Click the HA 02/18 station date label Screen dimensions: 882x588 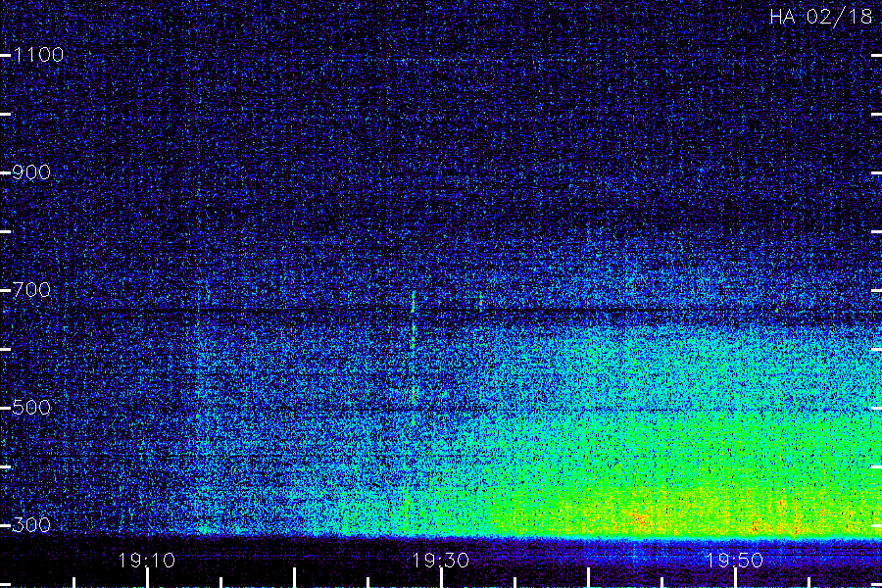click(x=820, y=17)
